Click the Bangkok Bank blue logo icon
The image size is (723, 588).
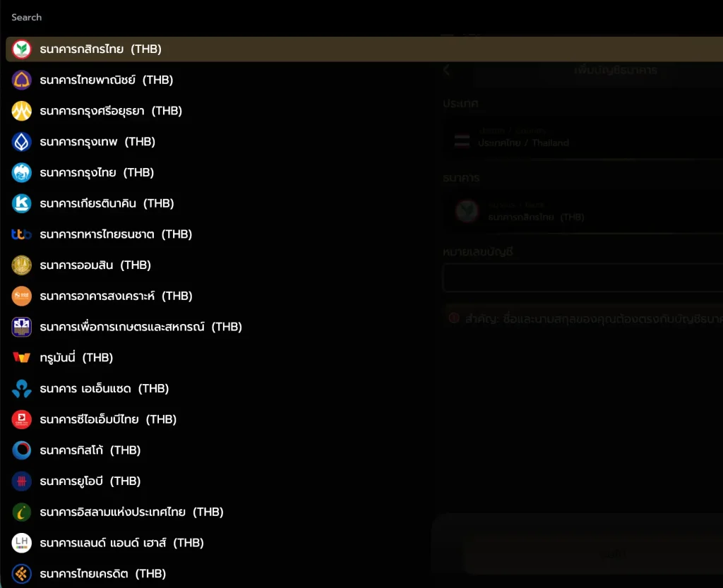(22, 142)
